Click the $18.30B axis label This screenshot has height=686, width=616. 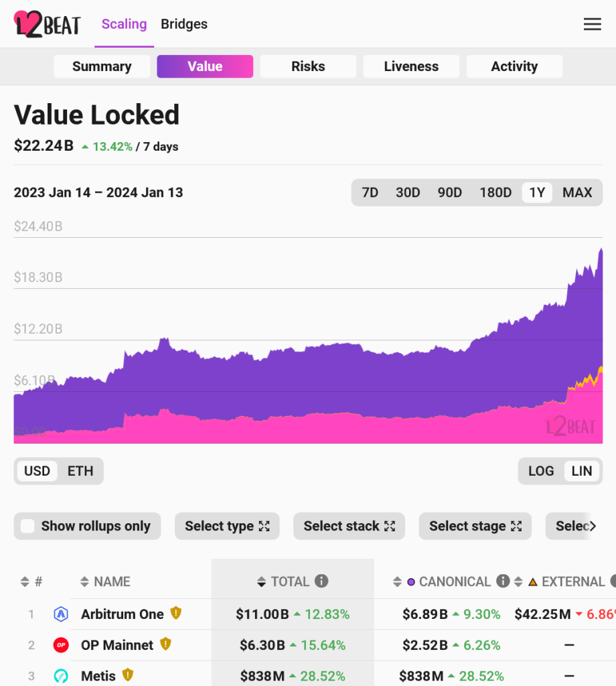pos(38,277)
